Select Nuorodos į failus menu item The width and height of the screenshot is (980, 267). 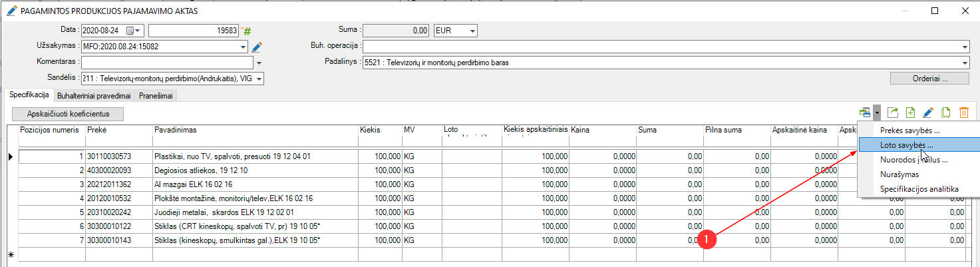[x=919, y=160]
